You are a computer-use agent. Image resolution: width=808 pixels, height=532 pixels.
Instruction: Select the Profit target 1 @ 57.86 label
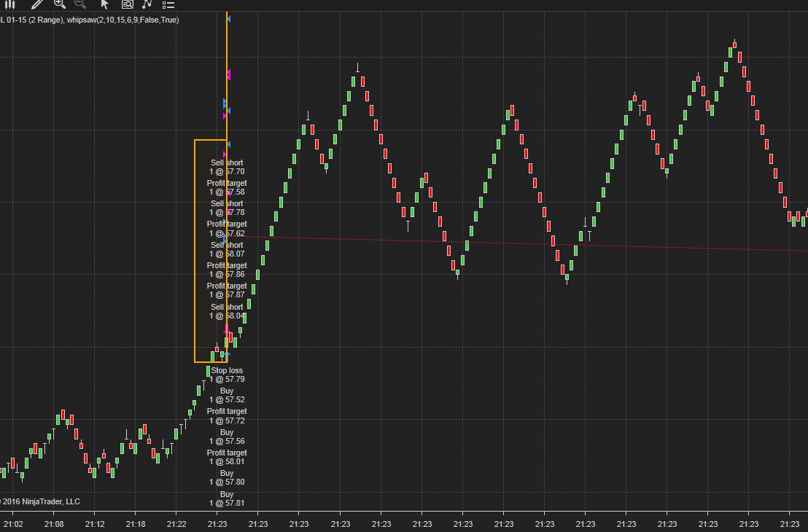(x=227, y=270)
